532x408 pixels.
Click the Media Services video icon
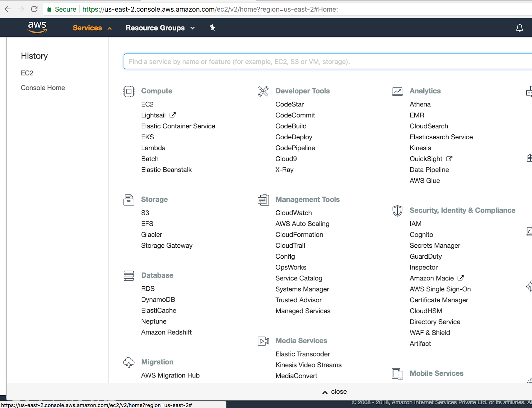[263, 341]
